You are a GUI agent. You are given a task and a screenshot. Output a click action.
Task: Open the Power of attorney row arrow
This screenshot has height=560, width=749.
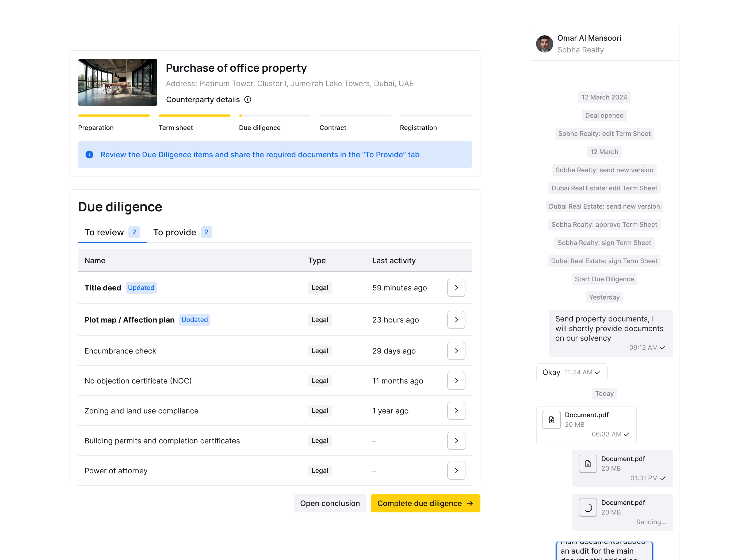pos(456,471)
